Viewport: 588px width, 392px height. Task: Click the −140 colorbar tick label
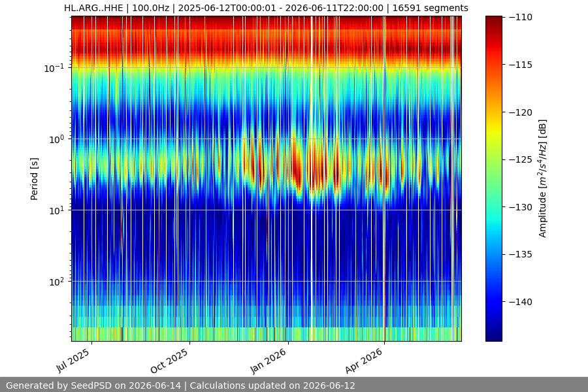pyautogui.click(x=521, y=302)
